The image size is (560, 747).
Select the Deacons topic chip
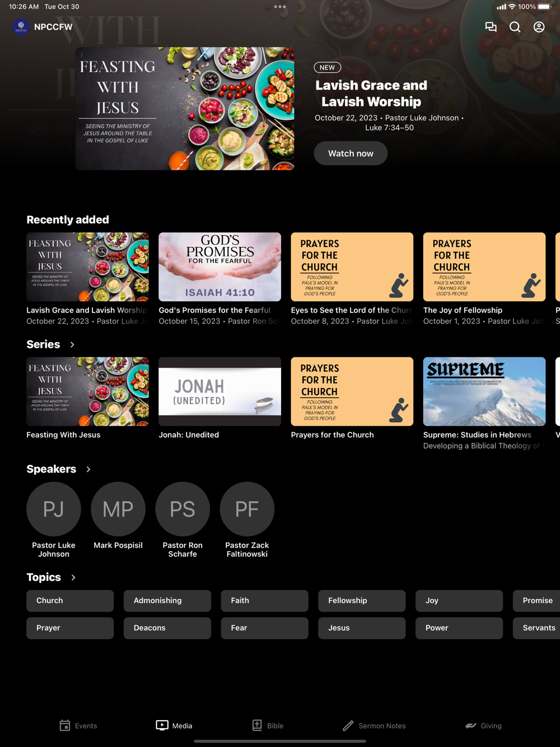pyautogui.click(x=167, y=628)
